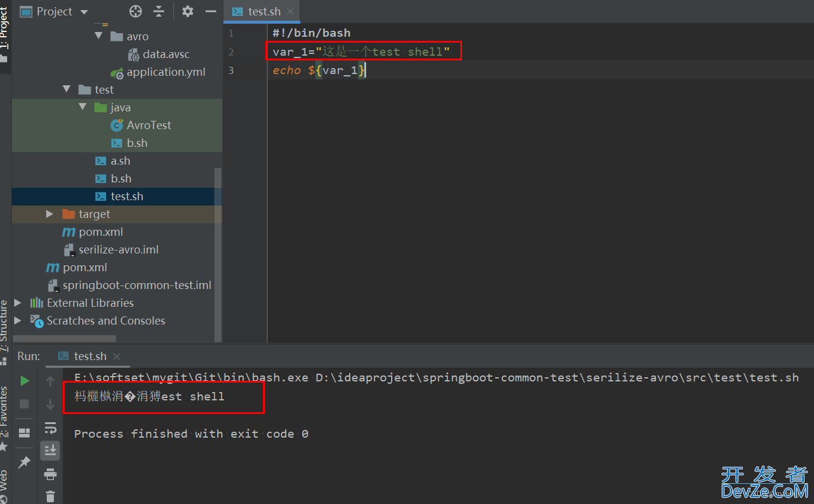The width and height of the screenshot is (814, 504).
Task: Toggle soft-wrap in Run console
Action: click(50, 428)
